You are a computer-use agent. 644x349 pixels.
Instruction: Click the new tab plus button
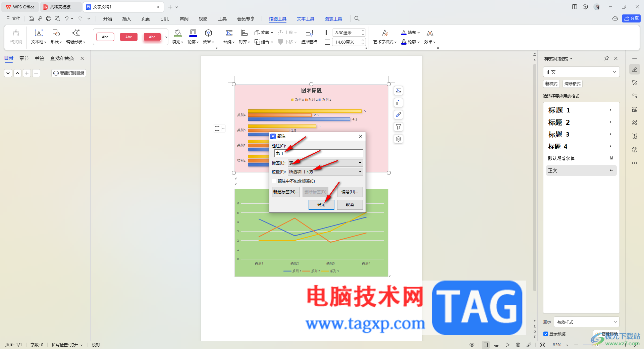click(170, 7)
